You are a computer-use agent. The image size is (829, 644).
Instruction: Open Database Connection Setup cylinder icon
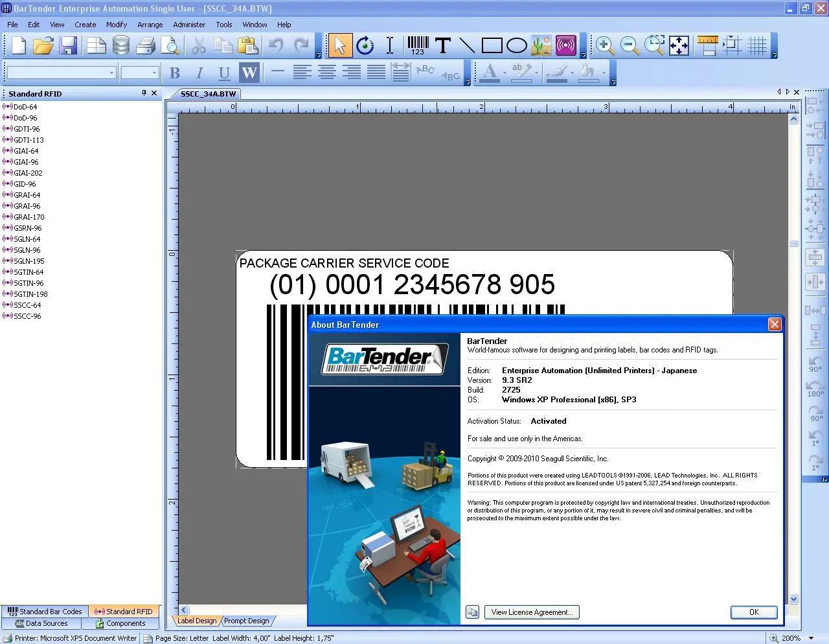tap(121, 45)
